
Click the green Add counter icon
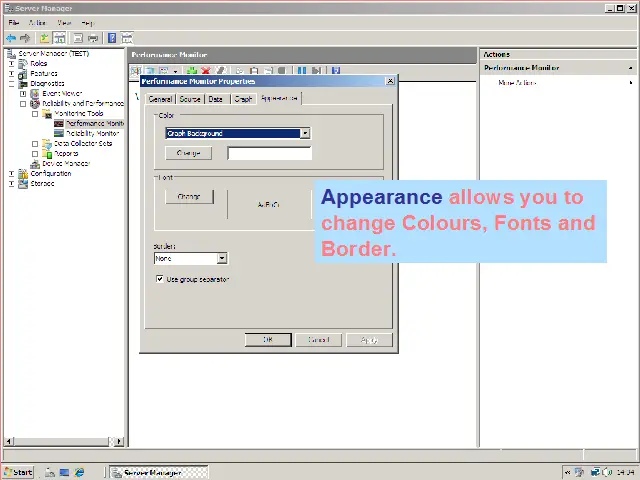191,71
